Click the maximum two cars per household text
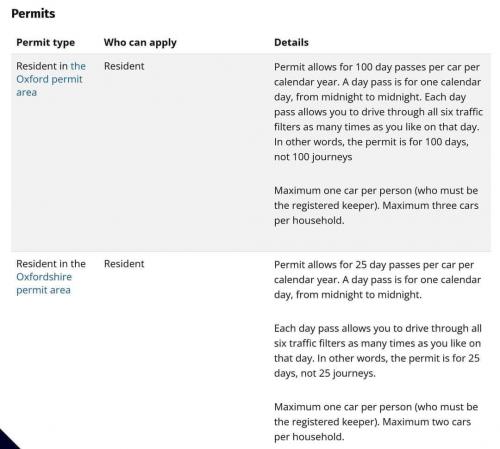Image resolution: width=500 pixels, height=449 pixels. coord(376,422)
